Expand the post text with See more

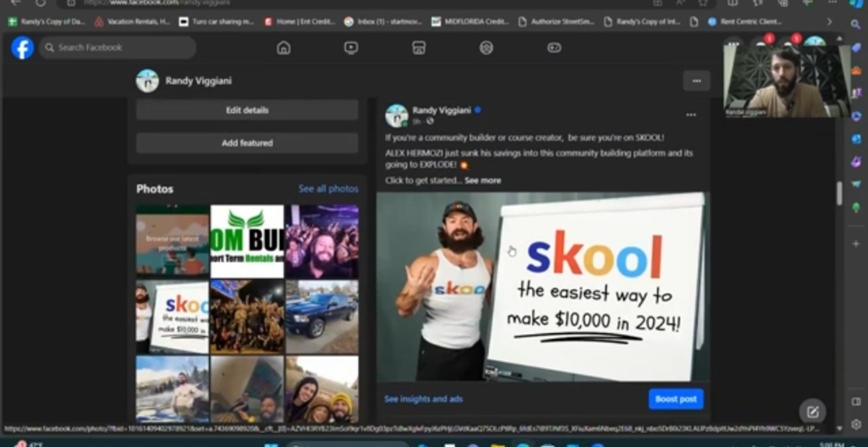point(483,180)
